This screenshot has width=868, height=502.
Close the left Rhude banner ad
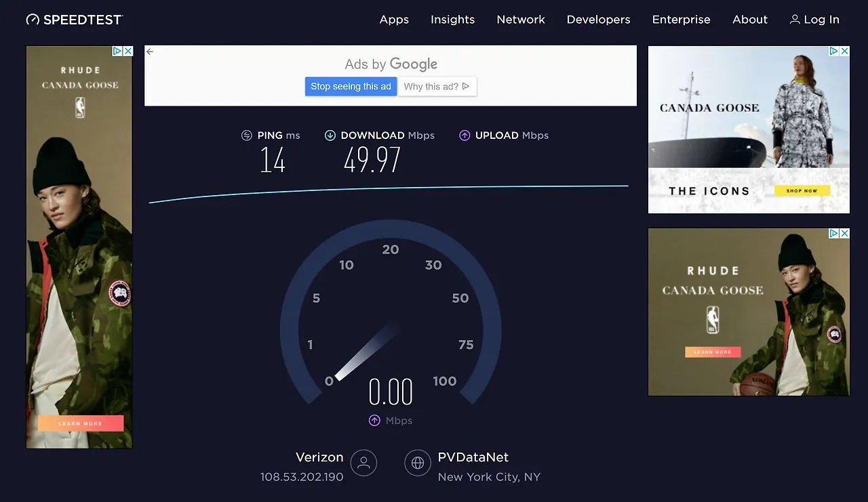(x=127, y=51)
